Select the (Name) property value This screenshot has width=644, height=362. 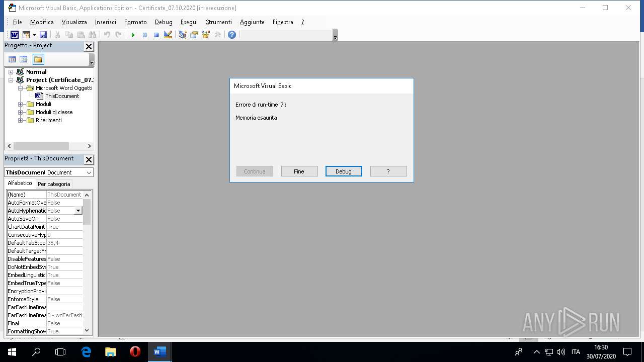click(x=64, y=195)
